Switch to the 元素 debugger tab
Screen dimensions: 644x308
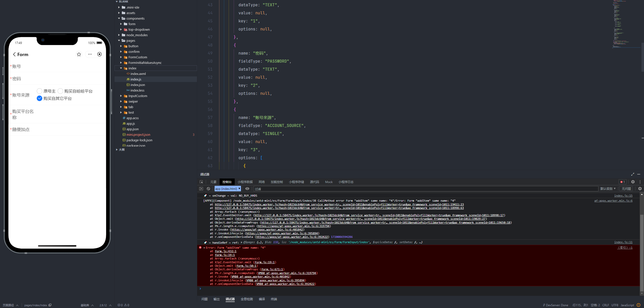click(213, 182)
